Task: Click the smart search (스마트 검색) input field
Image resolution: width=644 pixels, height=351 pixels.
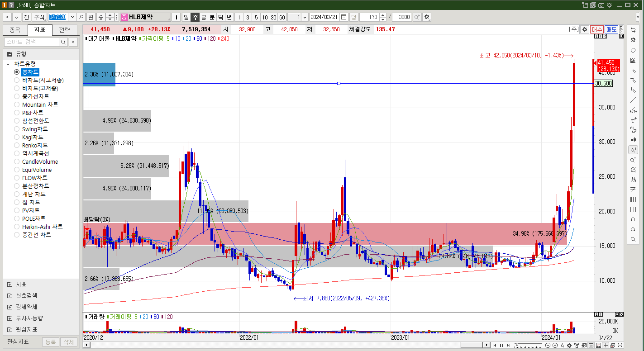Action: (32, 42)
